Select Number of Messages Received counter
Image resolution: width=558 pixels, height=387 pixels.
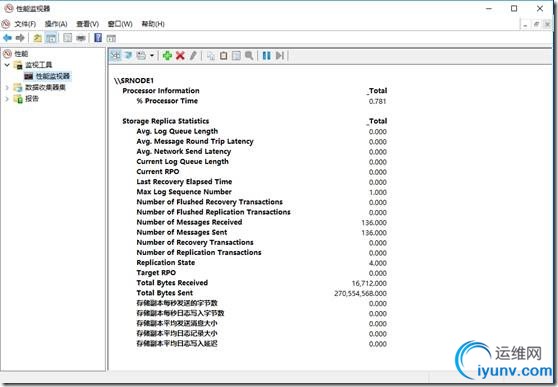189,222
